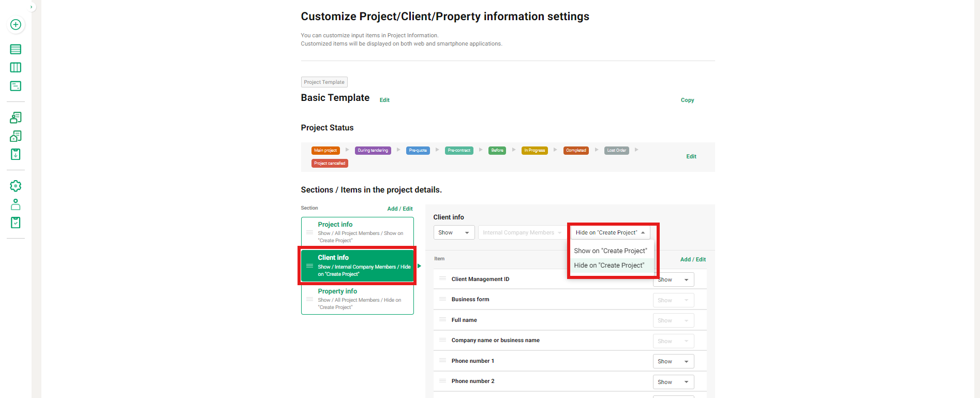
Task: Expand the sidebar with the chevron arrow
Action: [x=32, y=7]
